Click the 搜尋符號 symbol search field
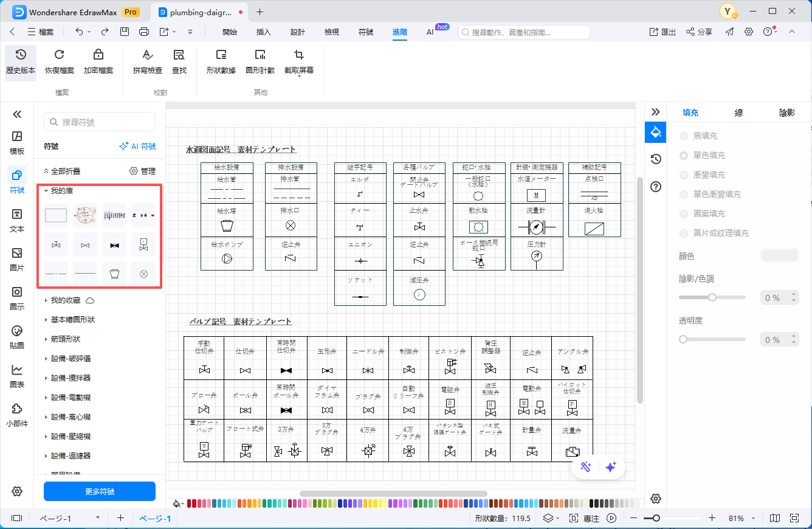The width and height of the screenshot is (812, 529). tap(100, 122)
